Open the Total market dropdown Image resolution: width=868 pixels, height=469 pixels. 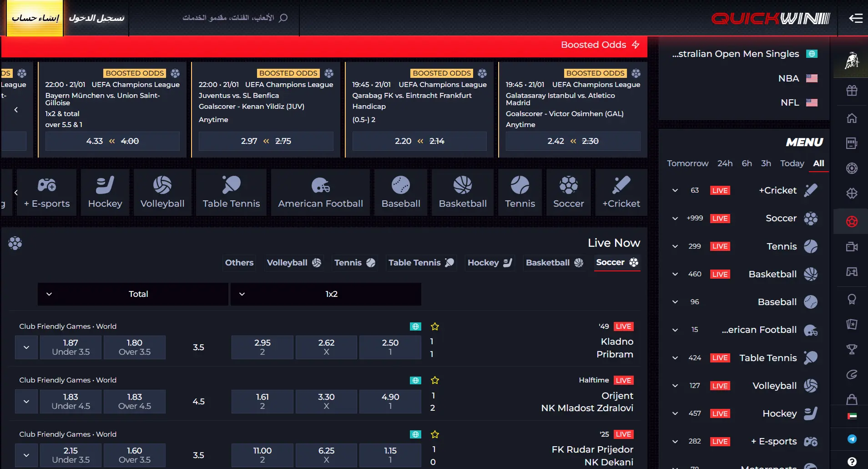pos(133,294)
